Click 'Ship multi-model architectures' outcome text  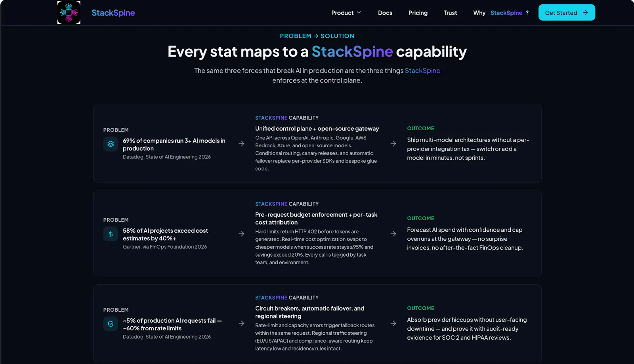(468, 149)
